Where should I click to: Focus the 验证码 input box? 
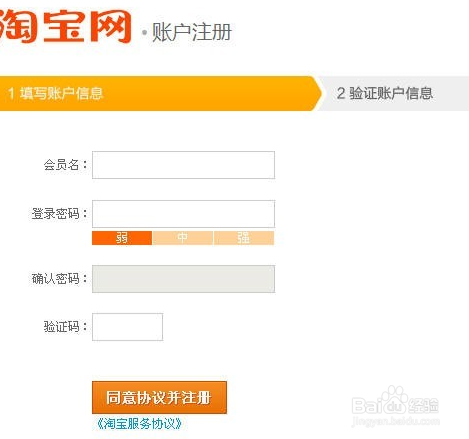tap(127, 327)
